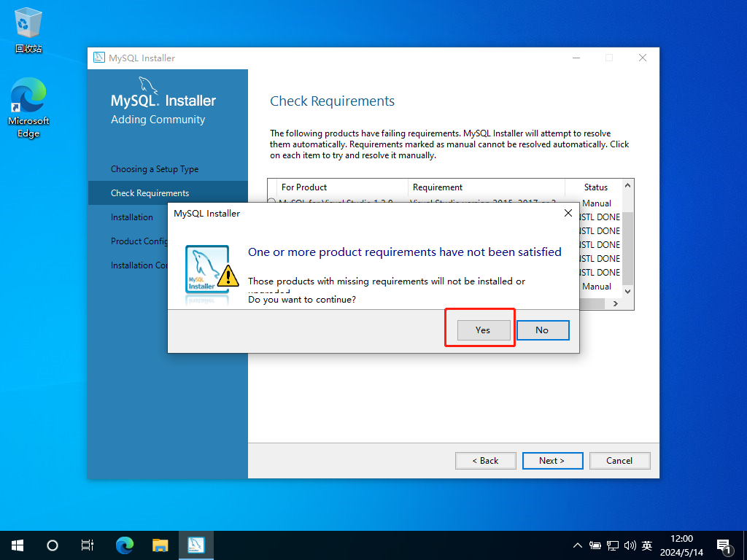Open the Microsoft Edge desktop shortcut

coord(28,108)
